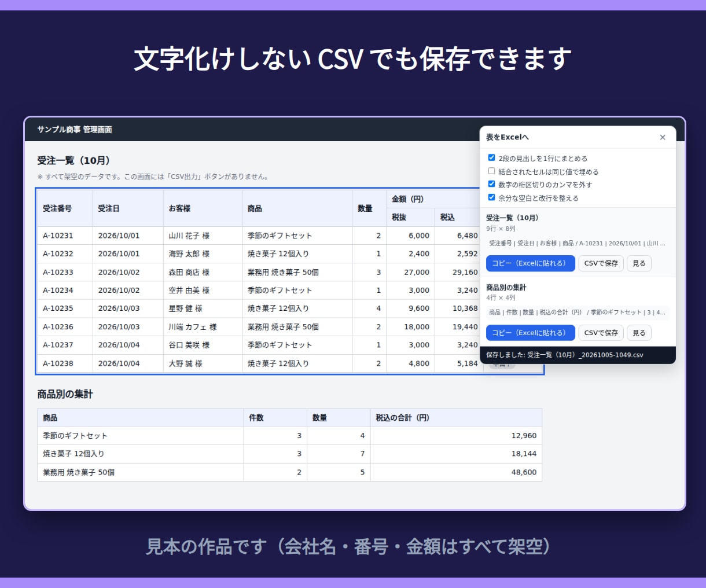
Task: Click date 2026/10/03 in row A-10235
Action: tap(119, 308)
